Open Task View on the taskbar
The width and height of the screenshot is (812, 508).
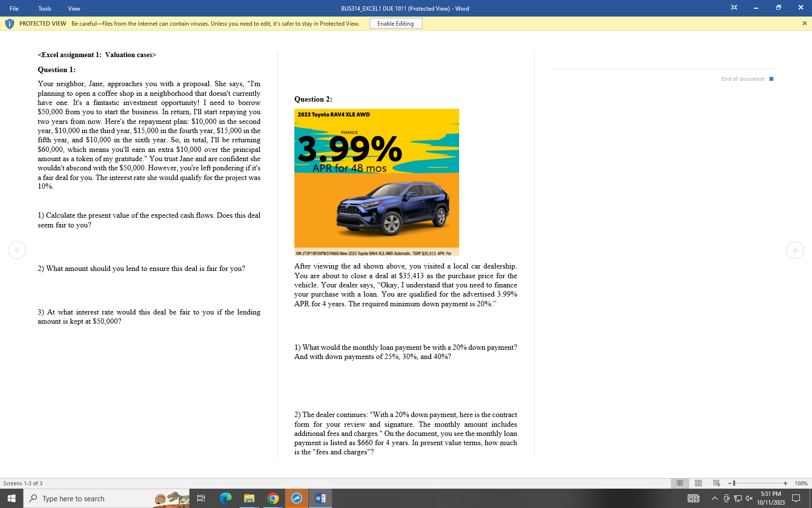click(201, 498)
